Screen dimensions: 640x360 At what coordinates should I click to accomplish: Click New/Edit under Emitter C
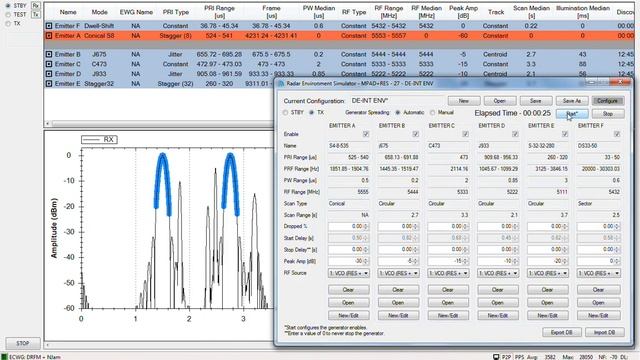[448, 316]
